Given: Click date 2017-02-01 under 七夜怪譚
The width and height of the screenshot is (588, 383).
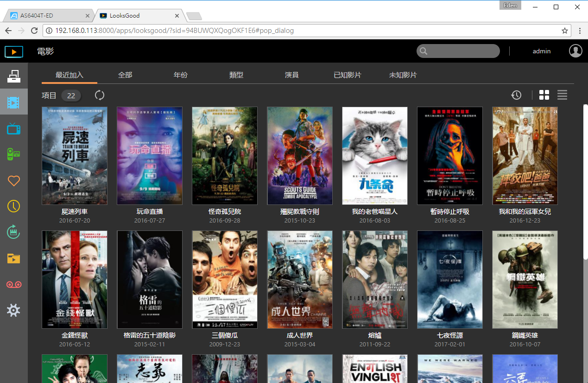Looking at the screenshot, I should pyautogui.click(x=450, y=345).
